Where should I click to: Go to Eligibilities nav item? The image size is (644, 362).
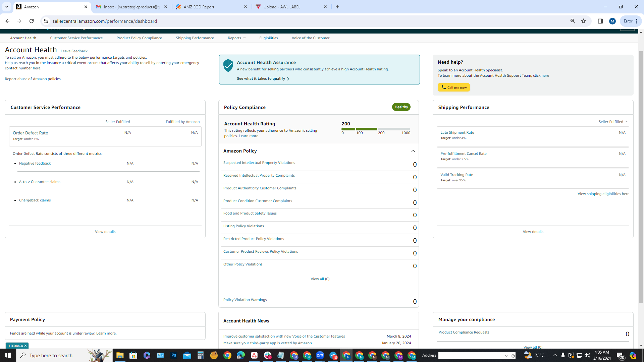(x=269, y=38)
